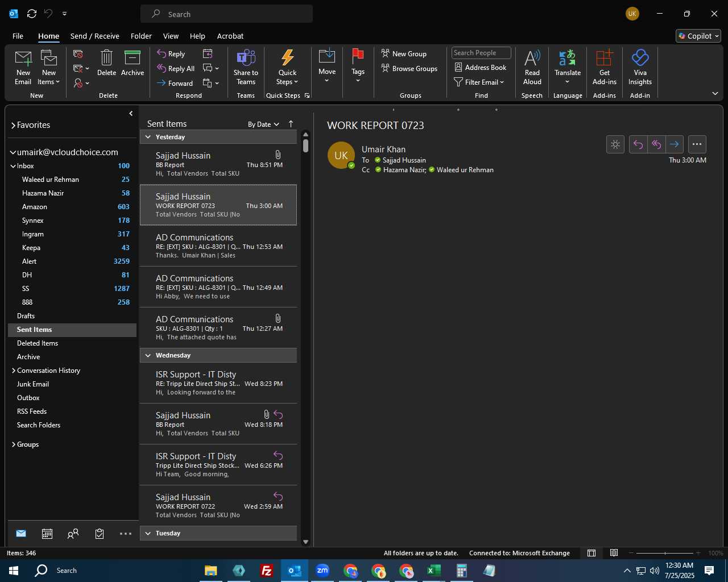728x582 pixels.
Task: Click the reply all arrows in the reading pane
Action: (656, 144)
